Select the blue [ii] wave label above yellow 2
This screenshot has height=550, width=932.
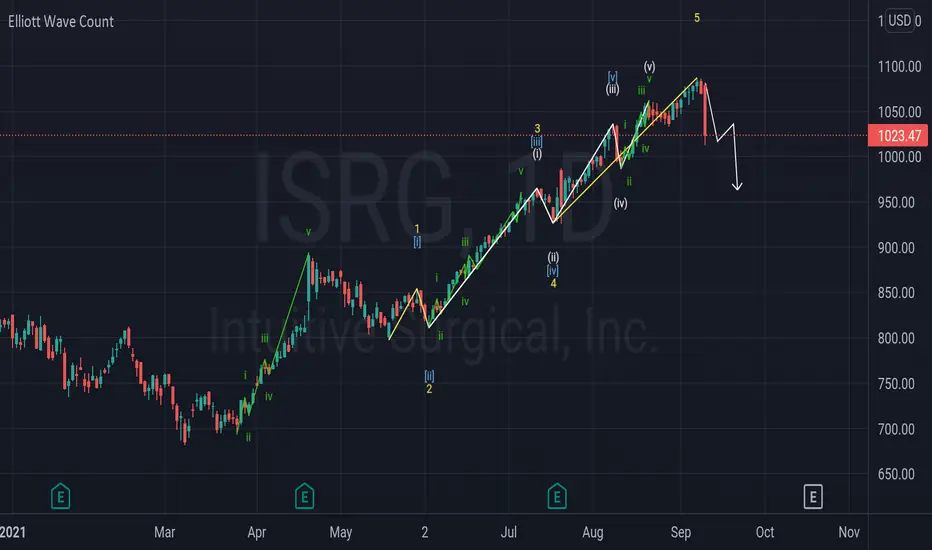coord(429,376)
